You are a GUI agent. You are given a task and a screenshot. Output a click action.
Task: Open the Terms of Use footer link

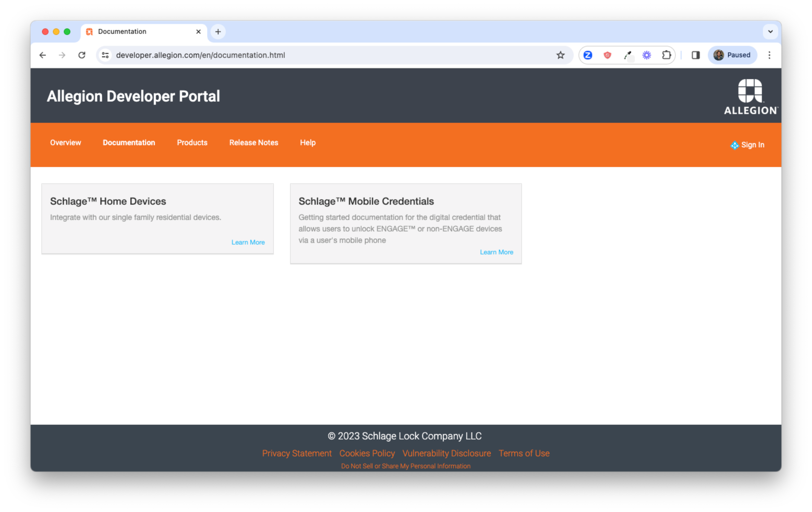pyautogui.click(x=524, y=453)
